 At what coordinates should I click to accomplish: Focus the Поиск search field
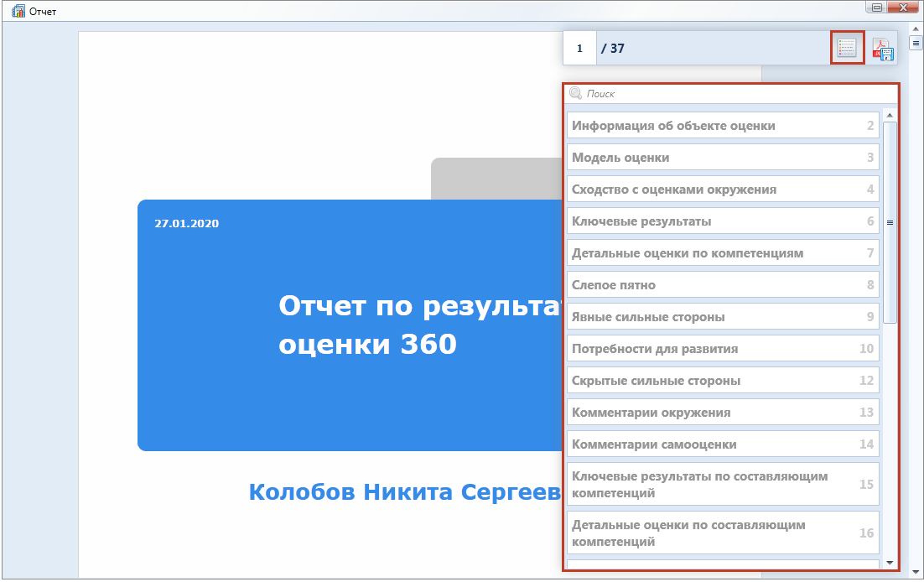point(730,94)
